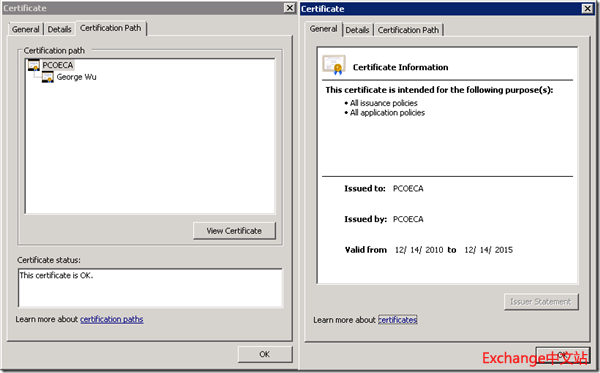This screenshot has width=600, height=373.
Task: Open the Details tab in the left Certificate window
Action: pyautogui.click(x=59, y=29)
